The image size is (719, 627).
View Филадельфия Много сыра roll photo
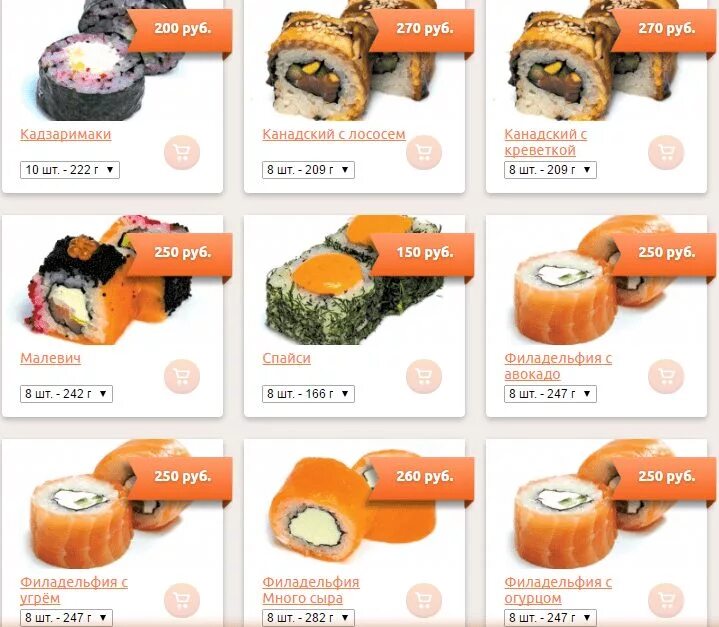(351, 505)
